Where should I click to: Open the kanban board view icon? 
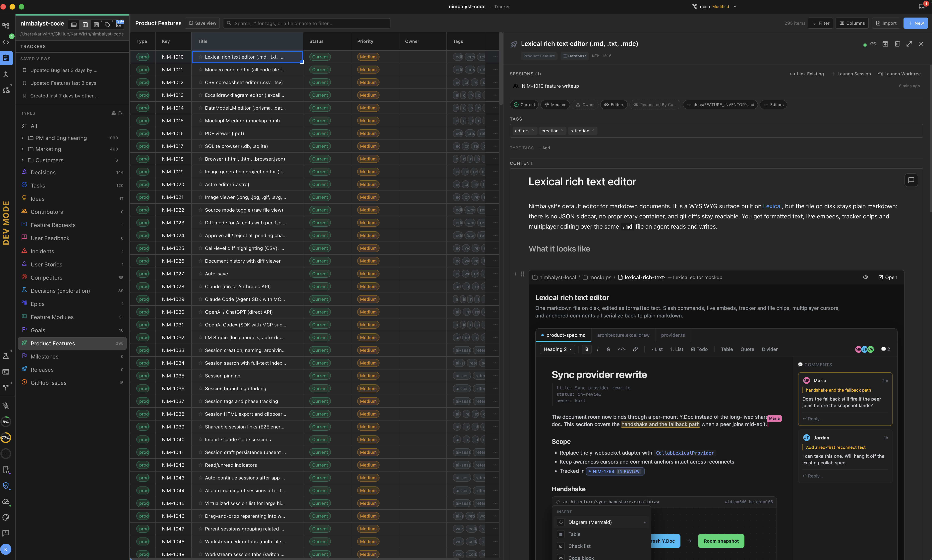tap(96, 25)
